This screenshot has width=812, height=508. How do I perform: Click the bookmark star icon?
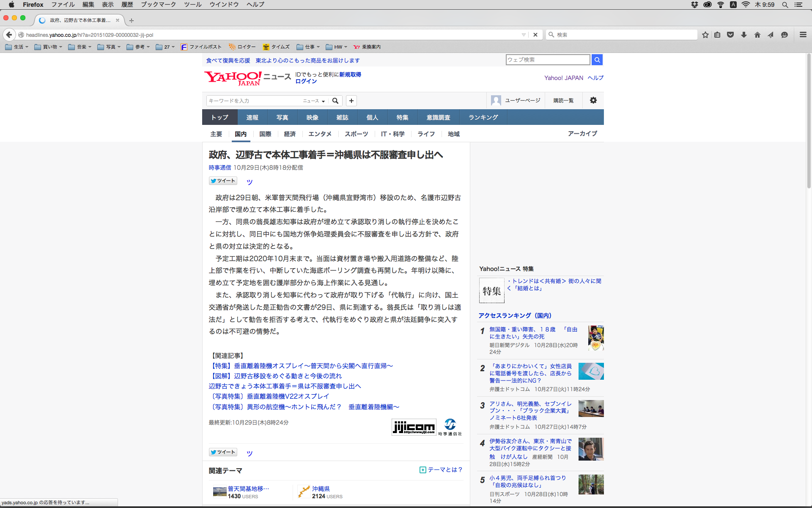pos(705,35)
